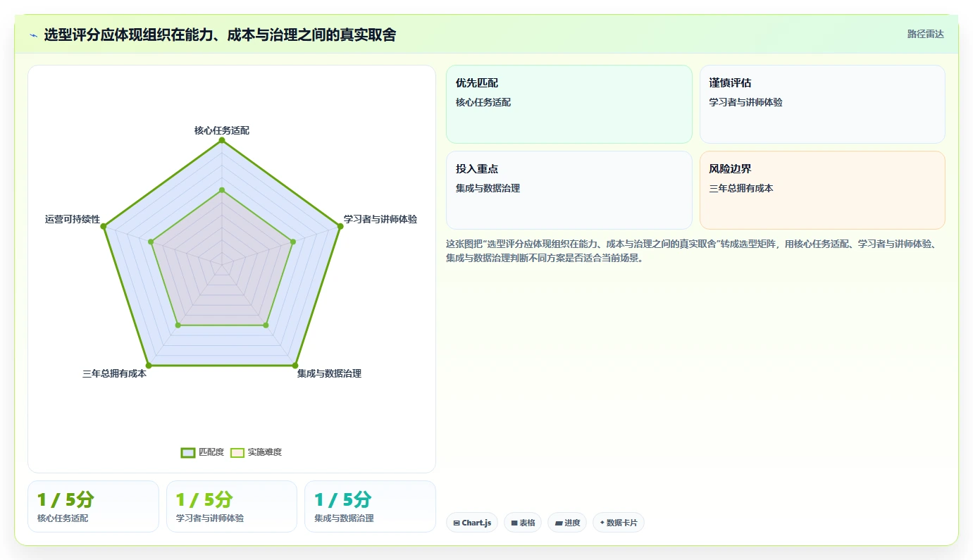Toggle the 匹配度 legend entry
Screen dimensions: 973x560
[x=202, y=452]
